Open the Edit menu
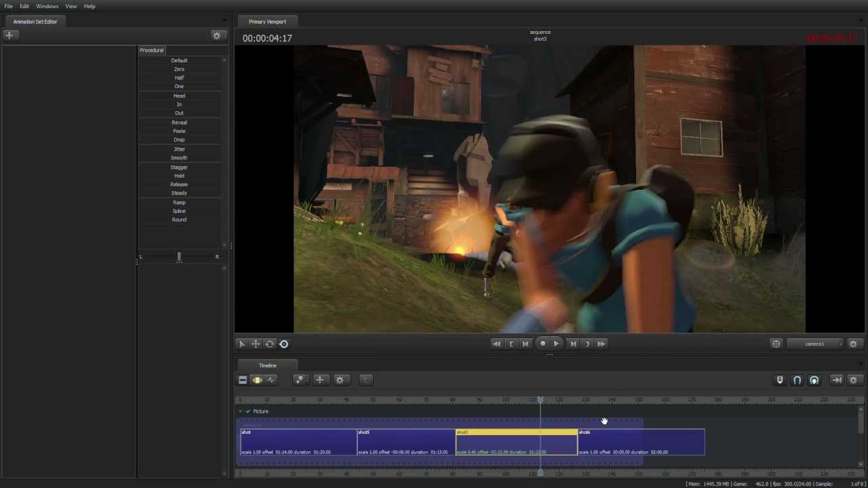Viewport: 868px width, 488px height. click(24, 6)
